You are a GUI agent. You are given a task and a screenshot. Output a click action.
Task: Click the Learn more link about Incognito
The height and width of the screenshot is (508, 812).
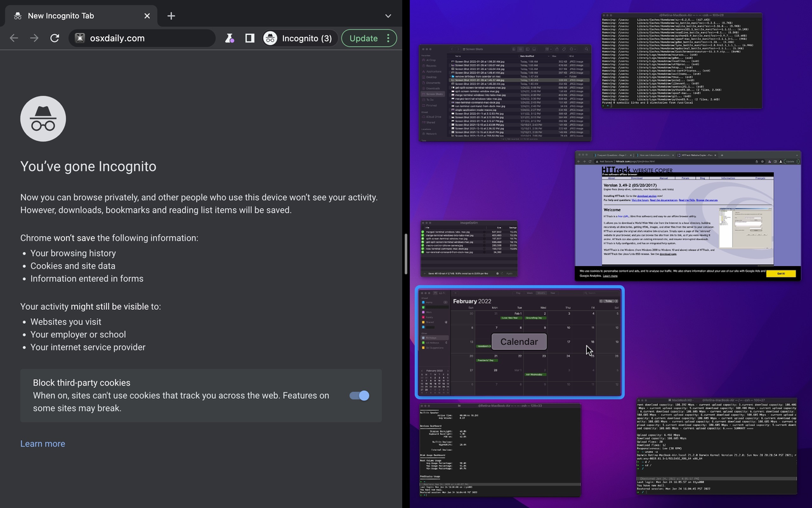coord(43,443)
